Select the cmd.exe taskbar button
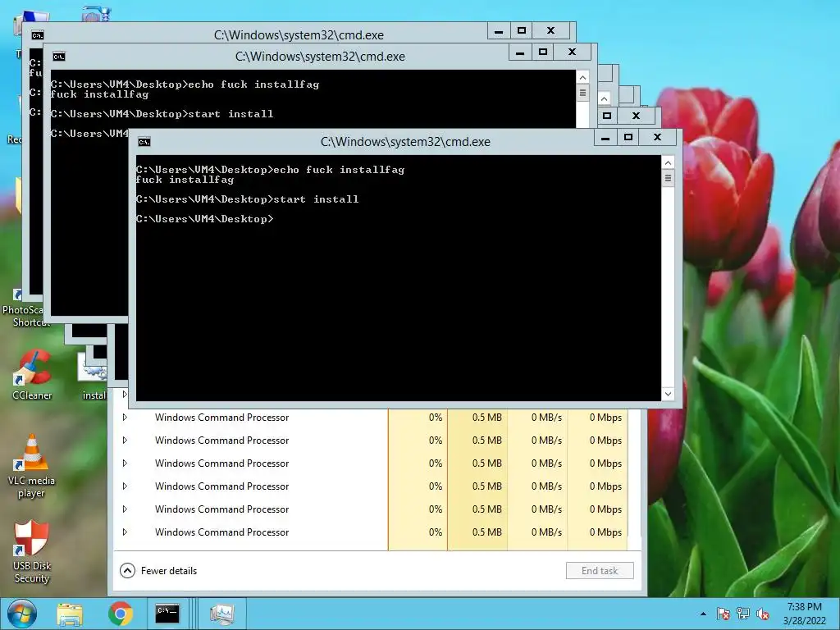Viewport: 840px width, 630px height. [167, 614]
